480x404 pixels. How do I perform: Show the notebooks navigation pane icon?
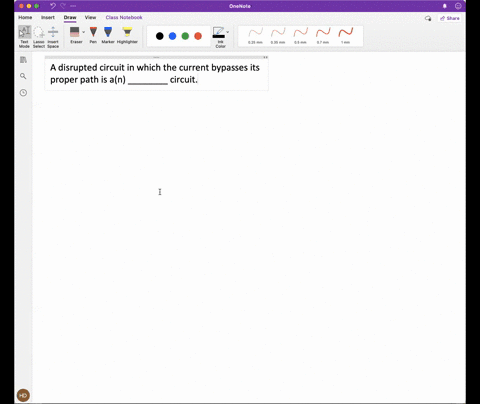click(23, 60)
